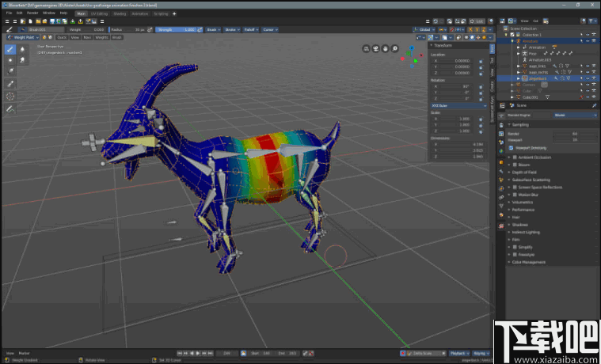The width and height of the screenshot is (601, 364).
Task: Open the Object Data mesh properties tab
Action: (501, 207)
